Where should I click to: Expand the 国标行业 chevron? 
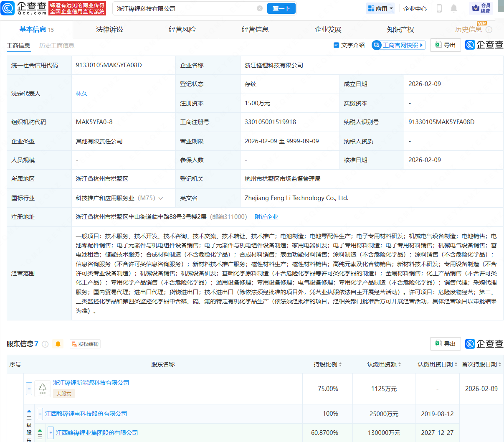(161, 198)
